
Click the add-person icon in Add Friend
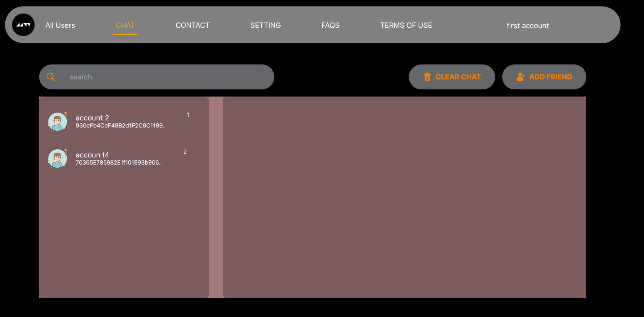[x=521, y=77]
